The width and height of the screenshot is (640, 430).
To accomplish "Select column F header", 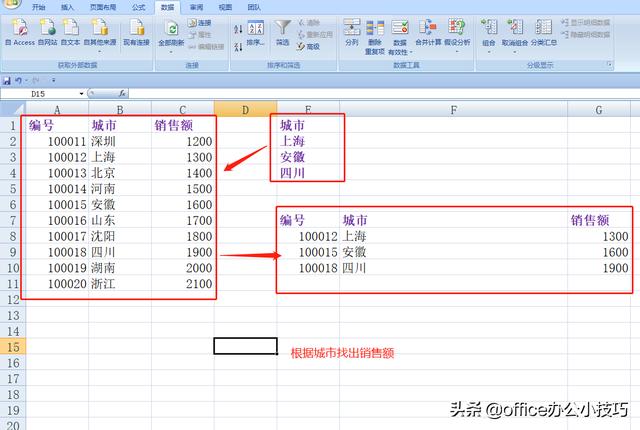I will click(x=453, y=109).
